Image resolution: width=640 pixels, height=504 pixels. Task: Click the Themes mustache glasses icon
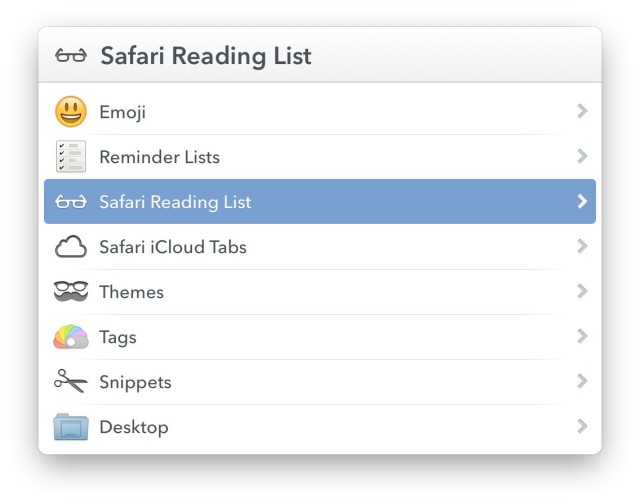[x=71, y=292]
